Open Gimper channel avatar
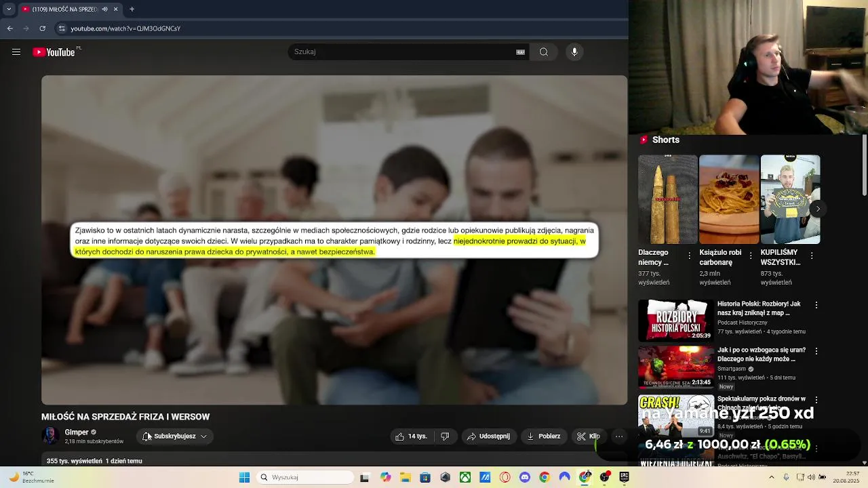Image resolution: width=868 pixels, height=488 pixels. point(50,436)
